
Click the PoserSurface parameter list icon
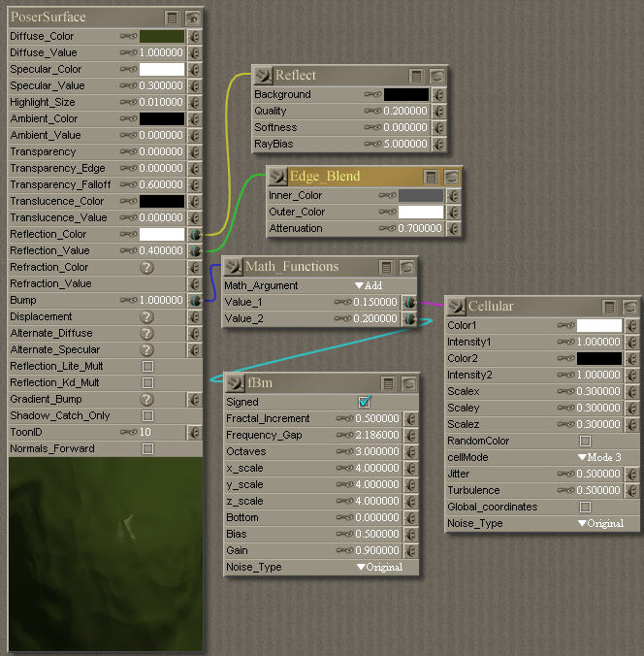[172, 17]
